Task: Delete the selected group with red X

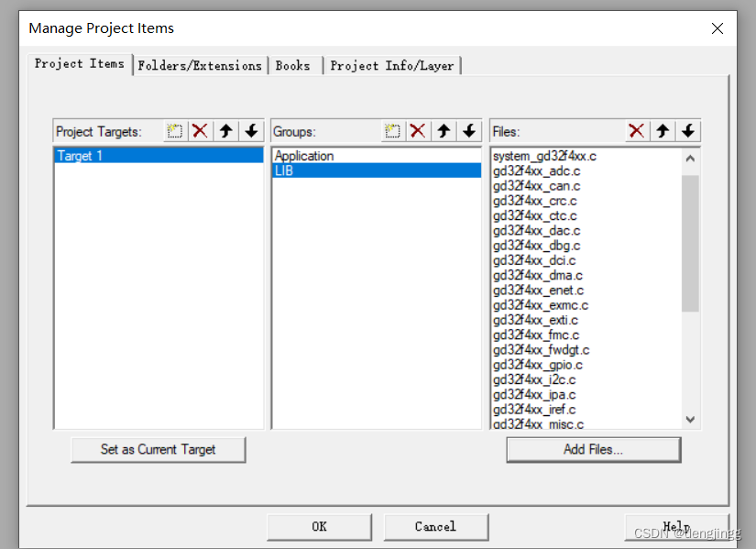Action: (x=418, y=131)
